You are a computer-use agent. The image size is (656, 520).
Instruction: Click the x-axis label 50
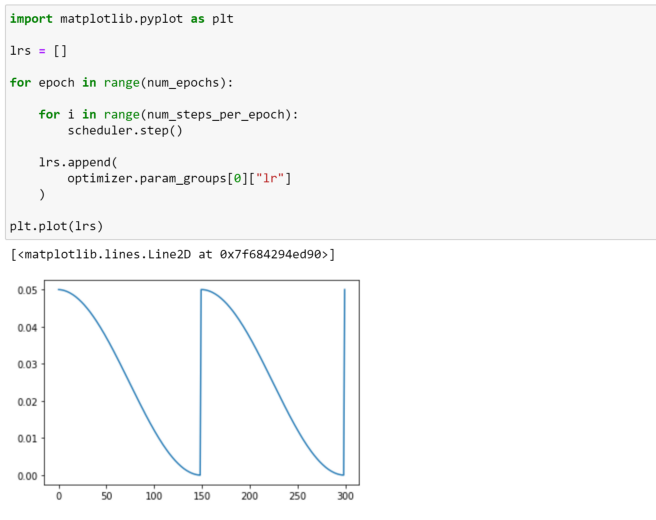(107, 496)
